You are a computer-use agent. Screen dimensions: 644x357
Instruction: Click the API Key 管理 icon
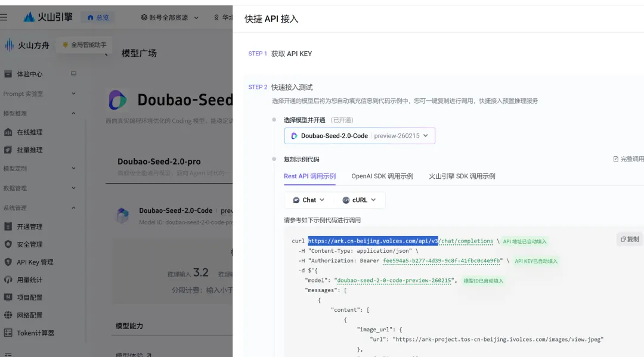[8, 262]
